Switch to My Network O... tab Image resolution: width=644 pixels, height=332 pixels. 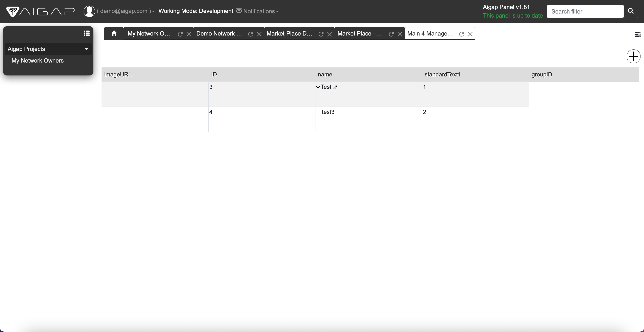149,34
